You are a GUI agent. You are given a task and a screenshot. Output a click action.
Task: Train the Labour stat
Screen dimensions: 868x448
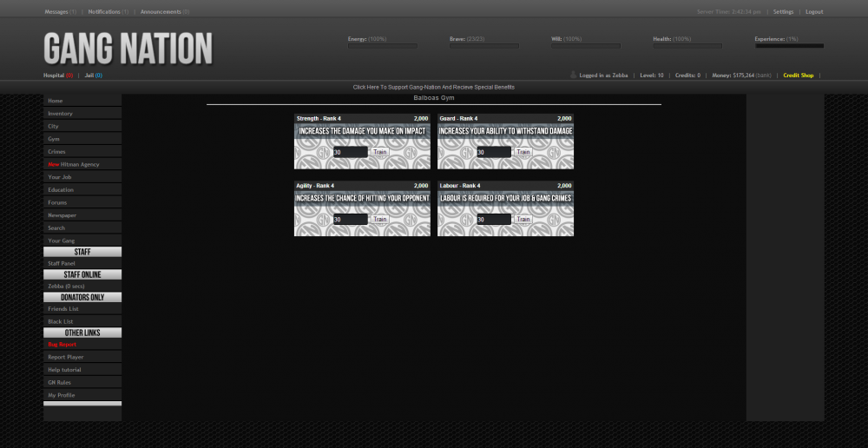coord(523,220)
